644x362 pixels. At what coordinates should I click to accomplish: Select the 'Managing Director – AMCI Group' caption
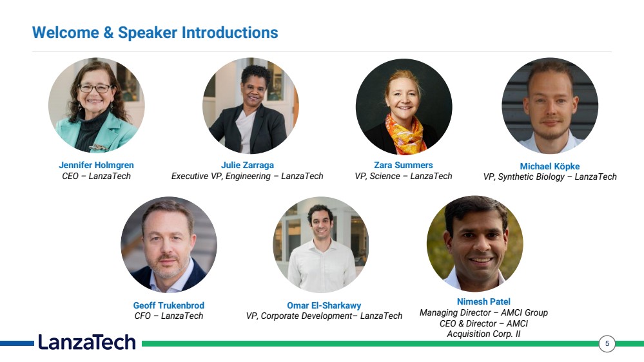[x=484, y=313]
